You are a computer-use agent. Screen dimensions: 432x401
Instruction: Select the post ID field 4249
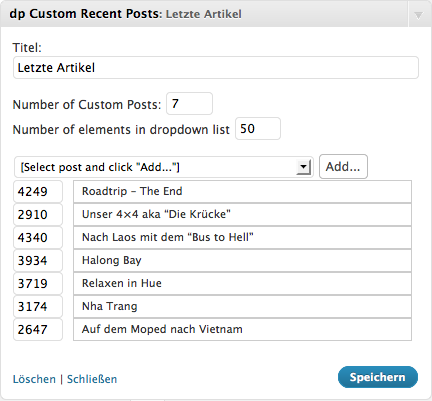[38, 191]
